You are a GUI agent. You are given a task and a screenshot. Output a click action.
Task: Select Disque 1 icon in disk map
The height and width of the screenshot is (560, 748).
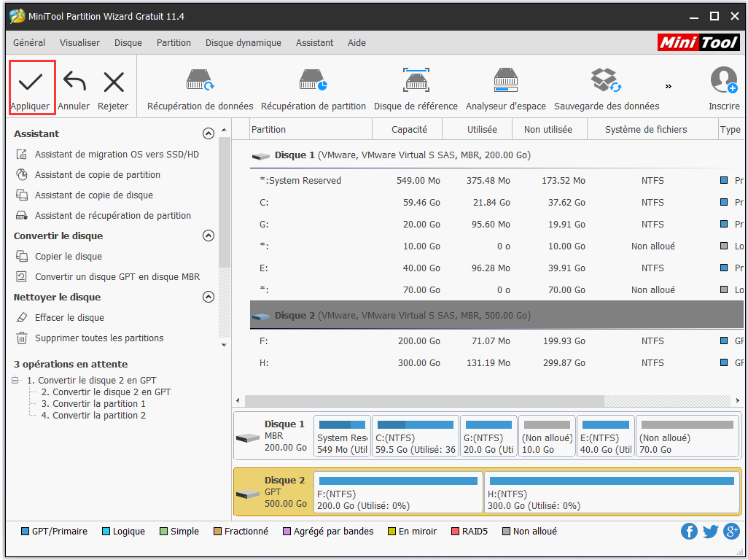coord(248,438)
